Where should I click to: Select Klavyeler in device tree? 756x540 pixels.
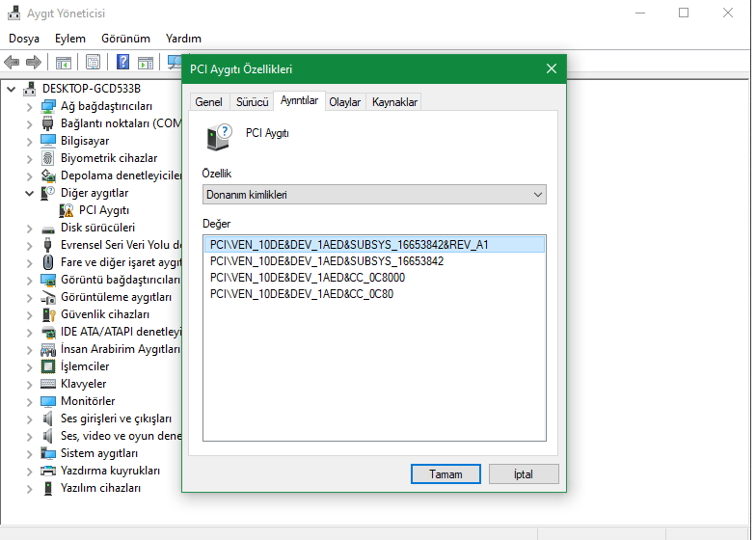83,384
